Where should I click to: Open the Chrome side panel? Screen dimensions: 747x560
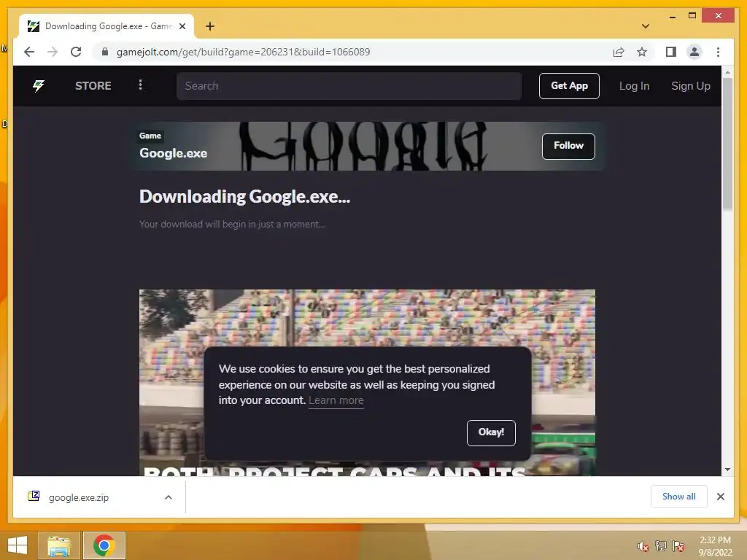[x=671, y=52]
